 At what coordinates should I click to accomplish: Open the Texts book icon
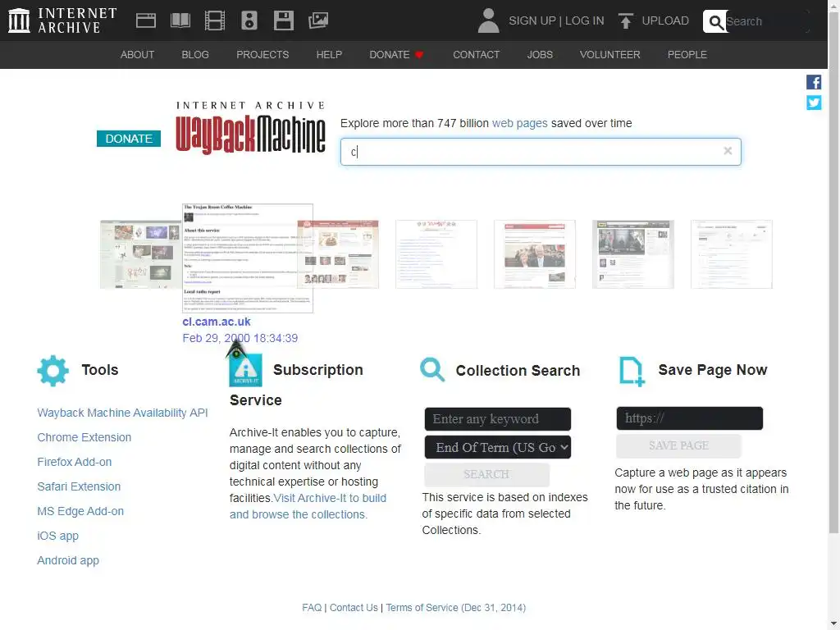(180, 21)
